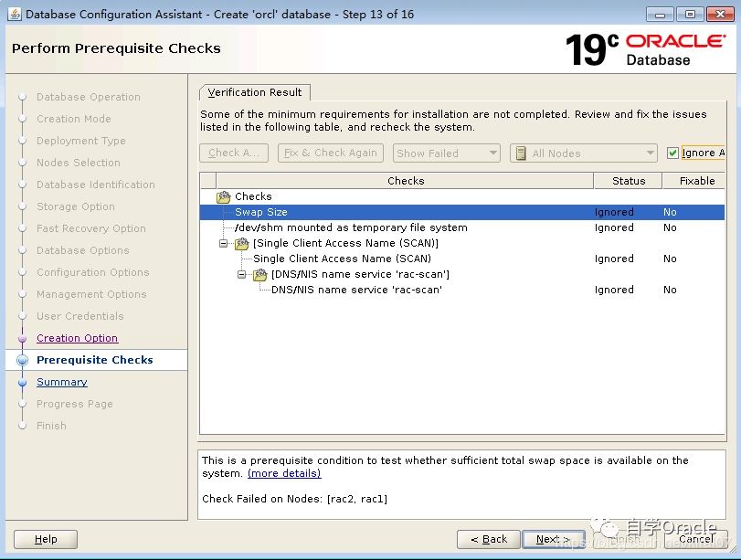Click the Checks column header

(406, 181)
